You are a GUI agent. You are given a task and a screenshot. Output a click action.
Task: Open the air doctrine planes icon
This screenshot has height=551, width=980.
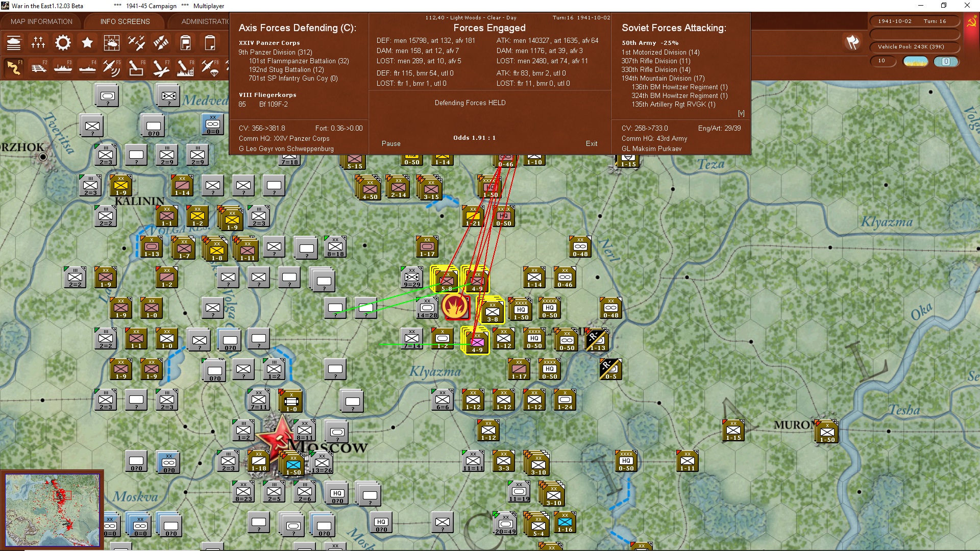pos(136,43)
